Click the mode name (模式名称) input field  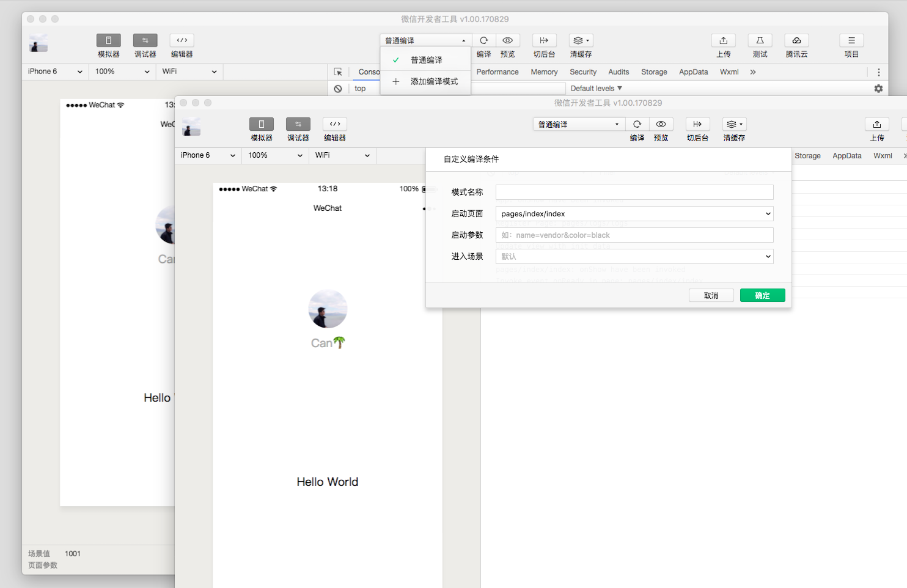[x=634, y=193]
